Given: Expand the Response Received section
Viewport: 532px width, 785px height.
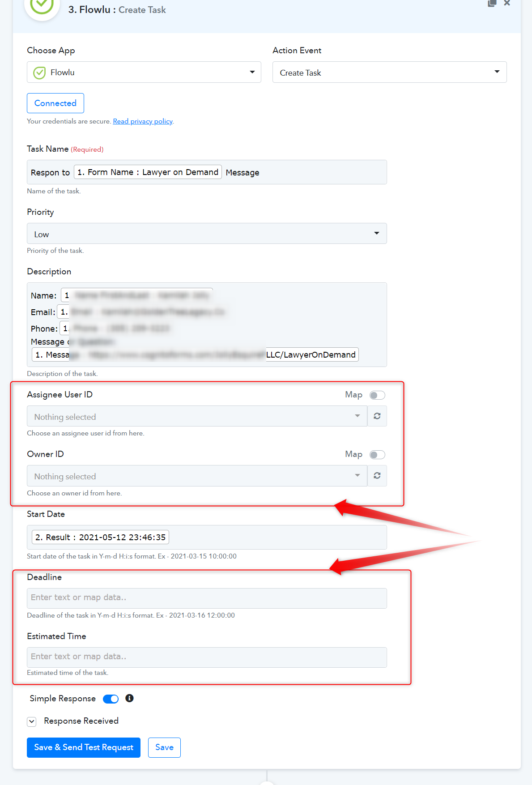Looking at the screenshot, I should [32, 721].
